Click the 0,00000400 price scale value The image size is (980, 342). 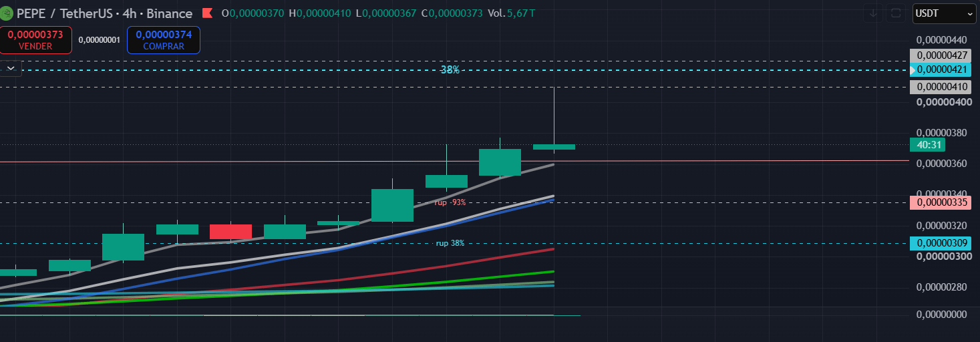[943, 102]
